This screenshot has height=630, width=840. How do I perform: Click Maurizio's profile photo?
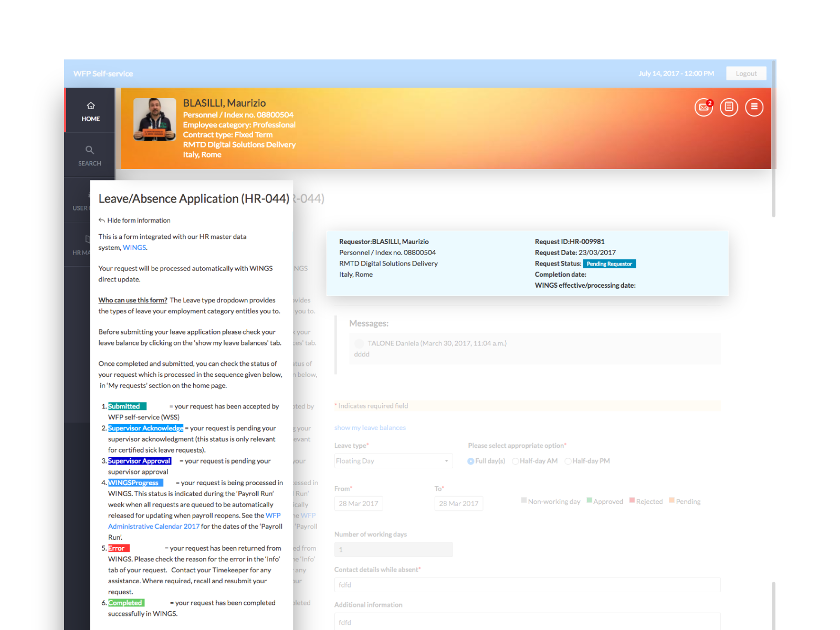pyautogui.click(x=154, y=120)
